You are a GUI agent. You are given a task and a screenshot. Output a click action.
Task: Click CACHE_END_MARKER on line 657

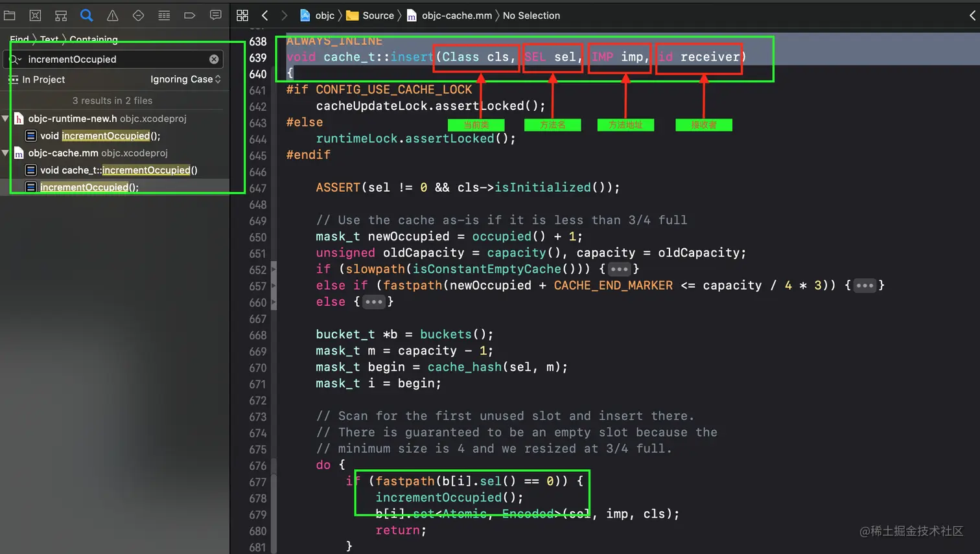(613, 285)
